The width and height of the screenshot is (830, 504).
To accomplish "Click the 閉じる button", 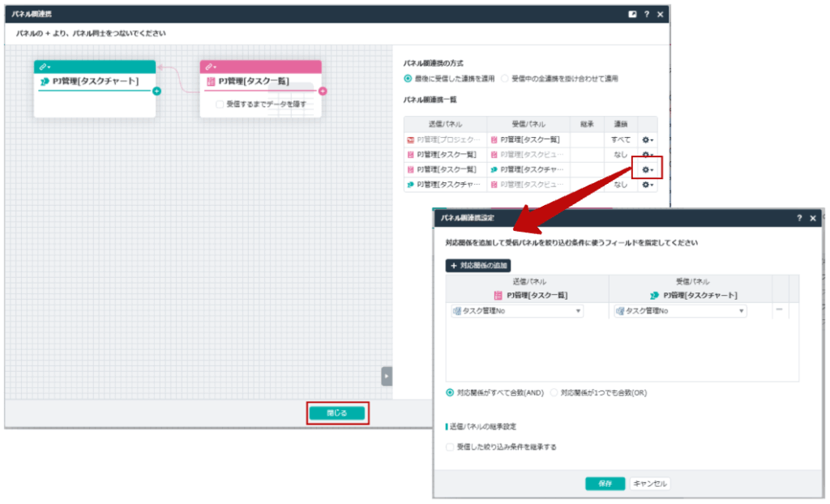I will pyautogui.click(x=337, y=412).
